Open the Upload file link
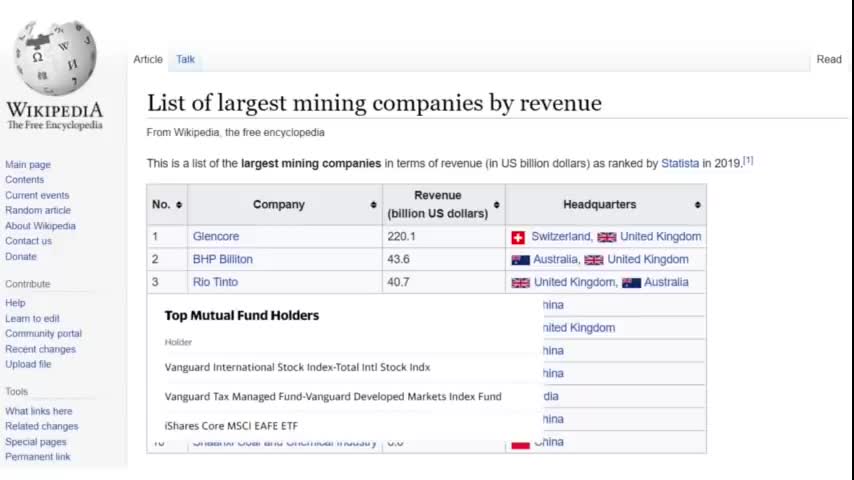The height and width of the screenshot is (480, 854). (x=28, y=364)
